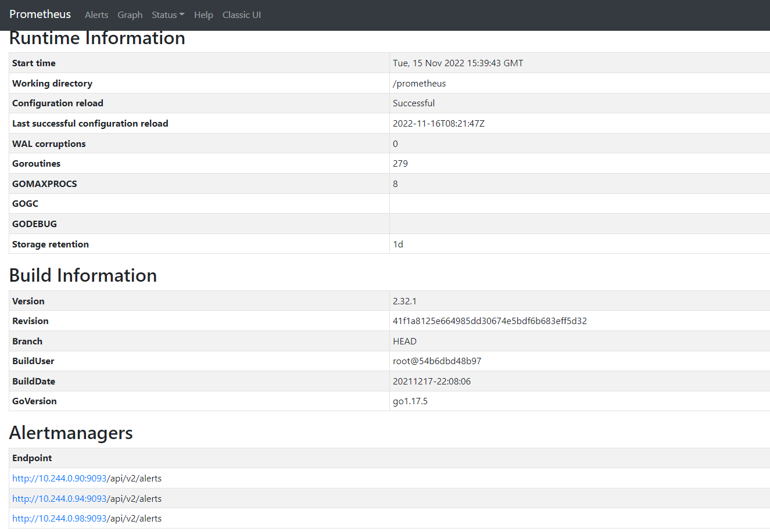This screenshot has width=770, height=532.
Task: Select WAL corruptions value 0
Action: (395, 144)
